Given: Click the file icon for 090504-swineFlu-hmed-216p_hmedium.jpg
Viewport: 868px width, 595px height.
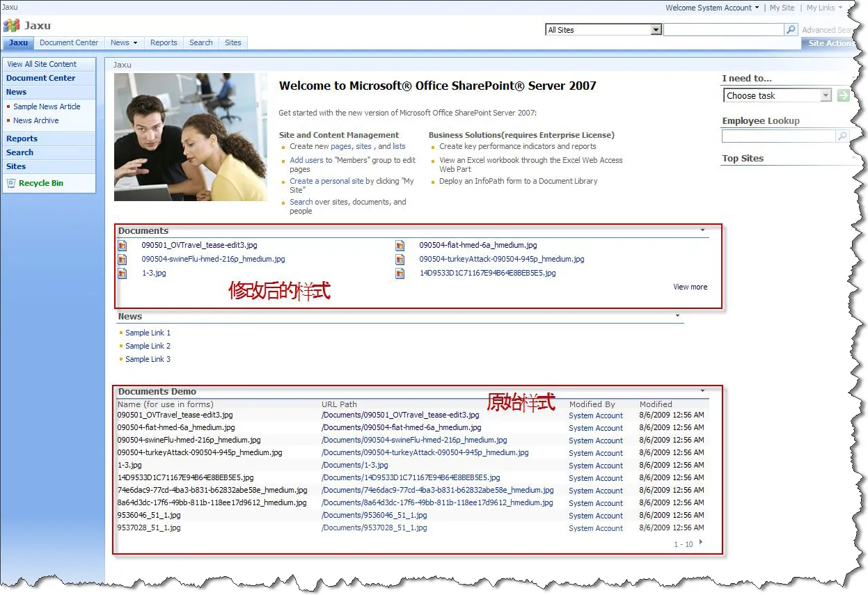Looking at the screenshot, I should 123,259.
